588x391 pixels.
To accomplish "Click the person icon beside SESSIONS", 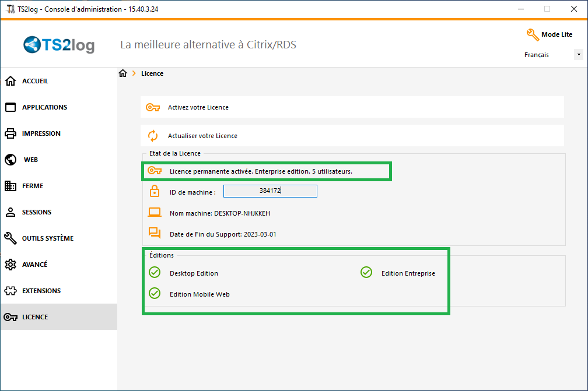I will (x=10, y=212).
